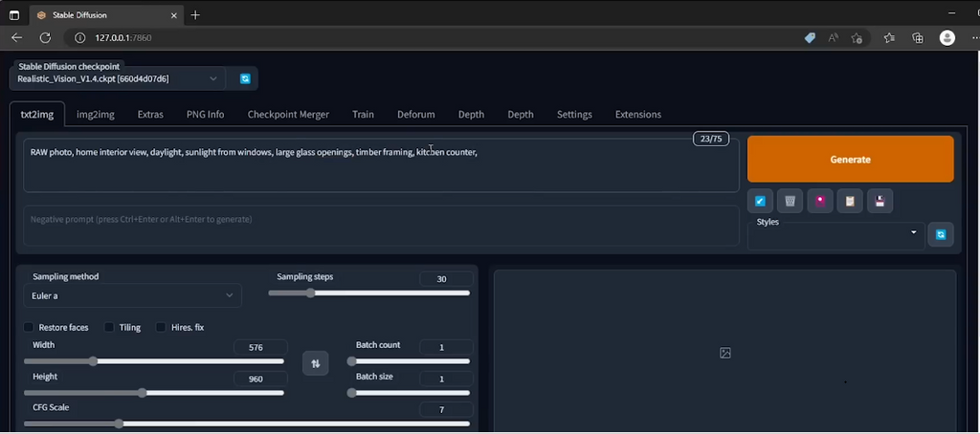Click the Height value field 960
980x434 pixels.
[260, 380]
